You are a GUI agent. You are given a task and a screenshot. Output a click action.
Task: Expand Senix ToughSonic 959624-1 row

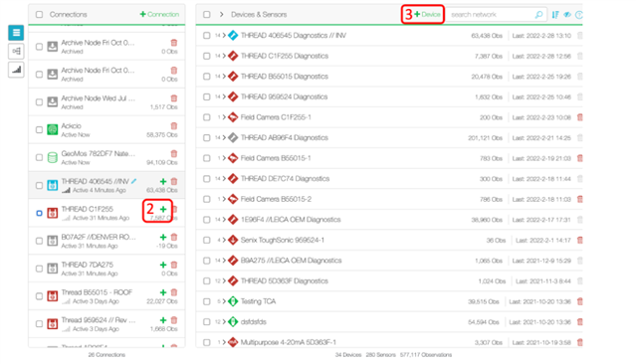click(x=224, y=240)
